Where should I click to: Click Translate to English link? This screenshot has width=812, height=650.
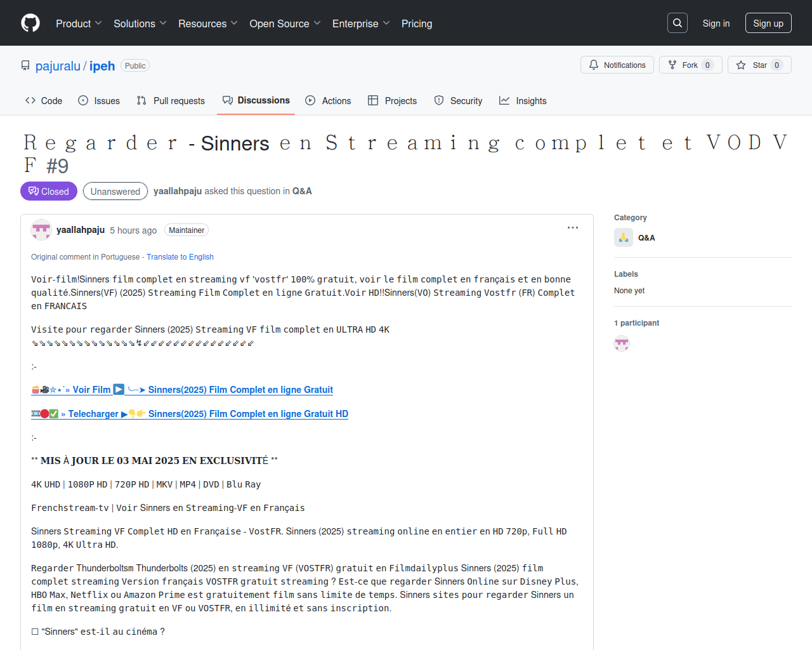(x=180, y=257)
